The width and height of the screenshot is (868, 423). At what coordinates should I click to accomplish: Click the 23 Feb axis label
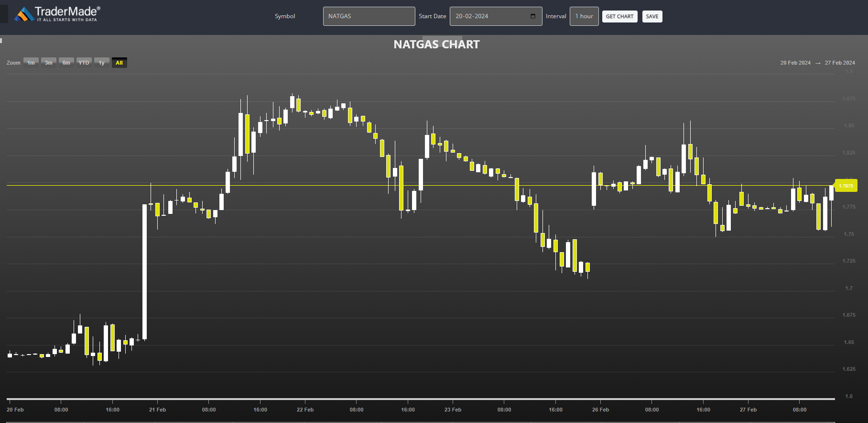coord(453,410)
